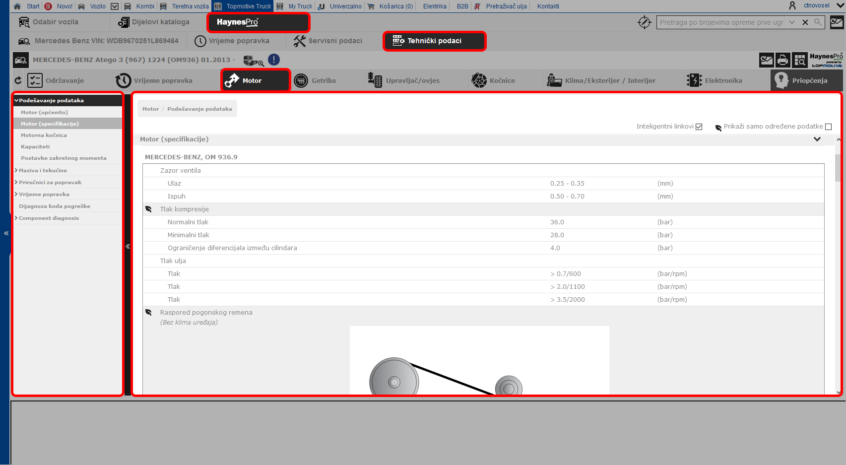Click leaf icon beside Tlak kompresije
The height and width of the screenshot is (465, 846).
(148, 209)
